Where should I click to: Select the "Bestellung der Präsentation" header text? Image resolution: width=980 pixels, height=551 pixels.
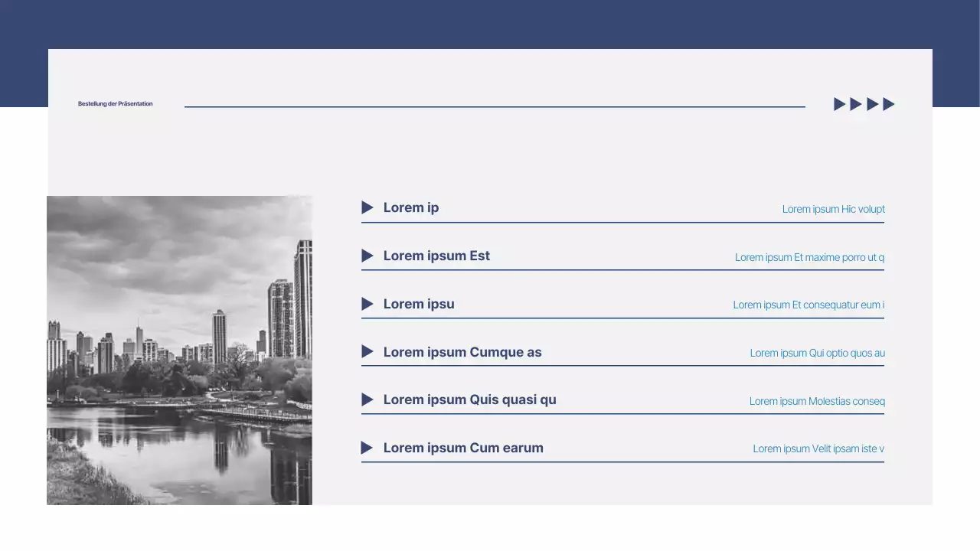click(115, 104)
